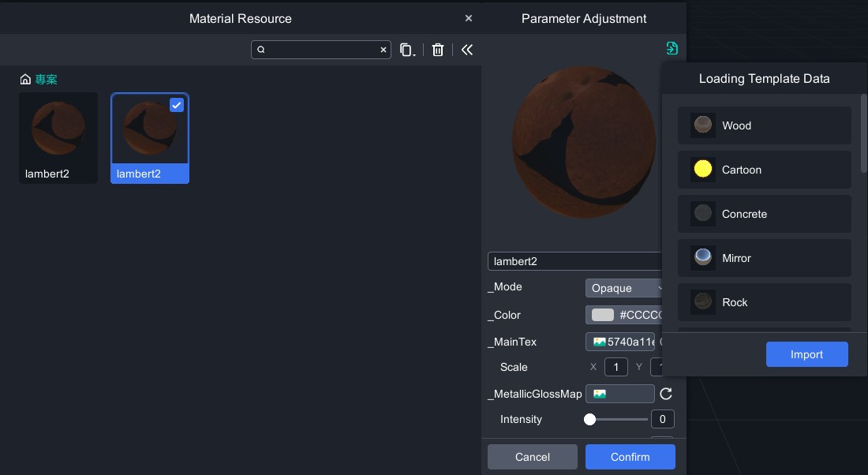Select the first lambert2 material thumbnail
Image resolution: width=868 pixels, height=475 pixels.
point(58,138)
